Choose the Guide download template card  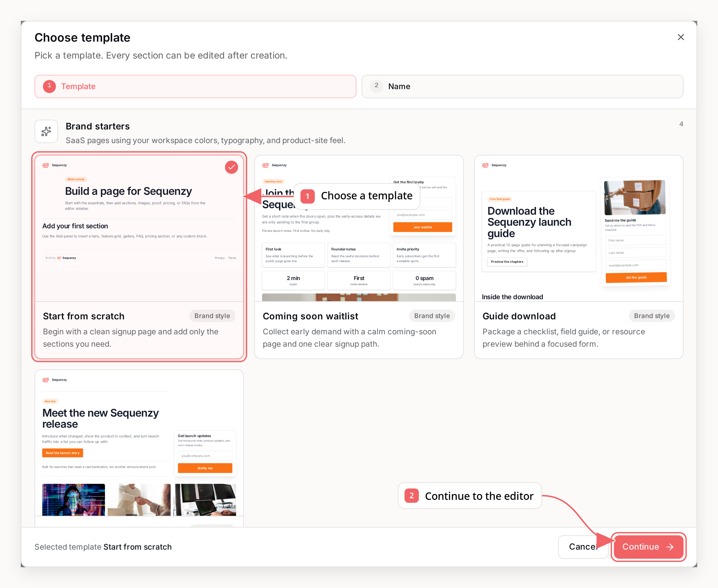point(578,257)
